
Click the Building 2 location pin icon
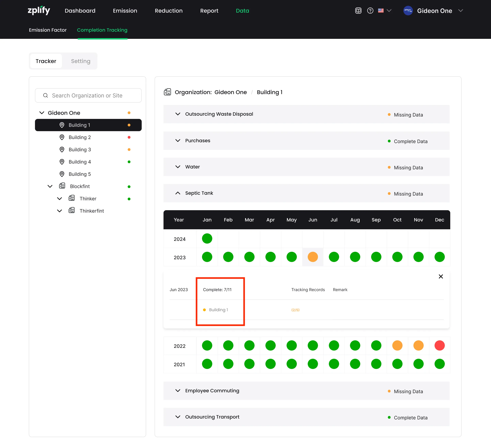[x=62, y=137]
